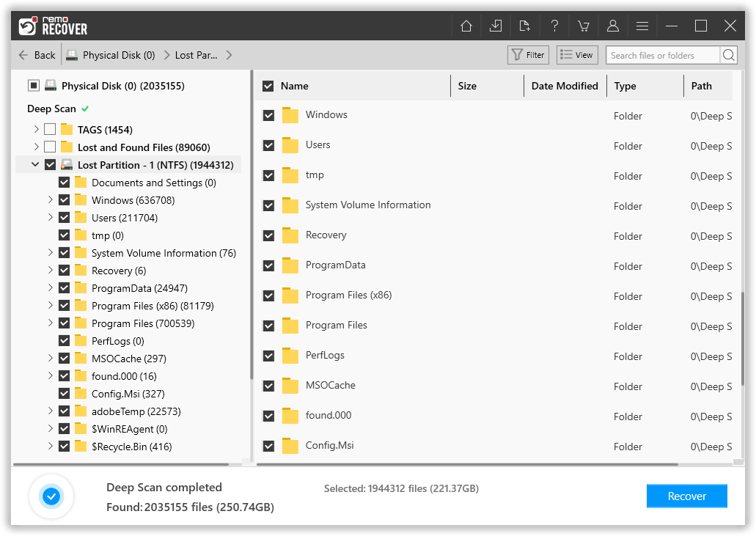Click the Recover button
This screenshot has width=756, height=536.
(686, 496)
